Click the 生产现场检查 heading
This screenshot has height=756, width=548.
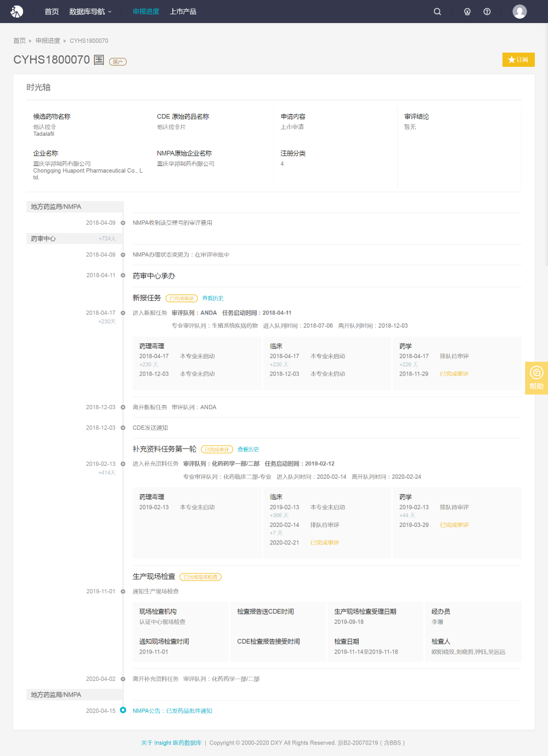pyautogui.click(x=154, y=577)
